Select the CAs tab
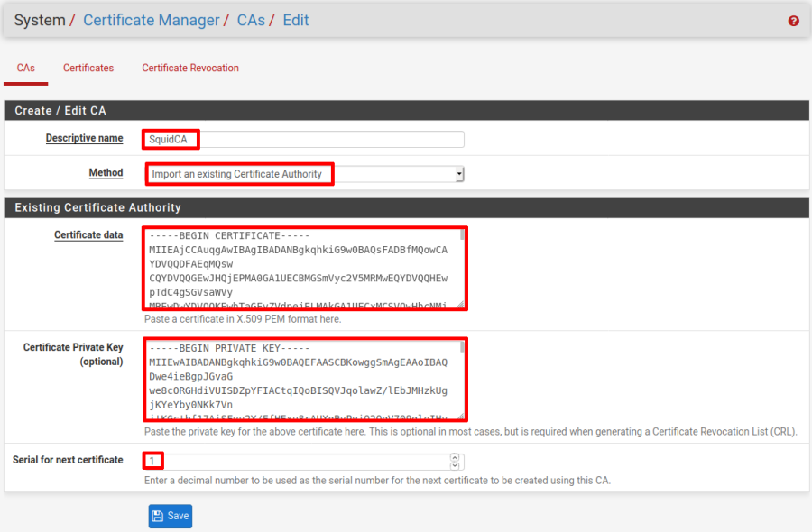Screen dimensions: 812x532 point(26,68)
